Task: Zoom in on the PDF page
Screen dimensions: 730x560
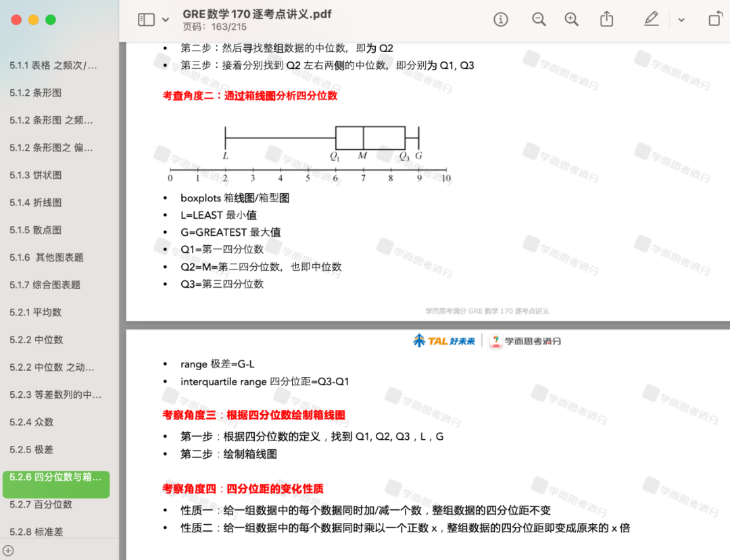Action: [572, 20]
